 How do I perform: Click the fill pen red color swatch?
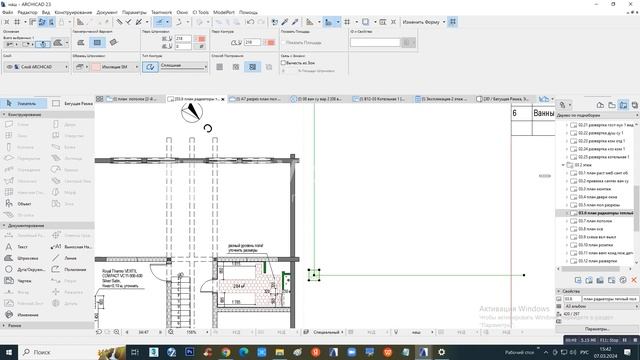point(201,39)
